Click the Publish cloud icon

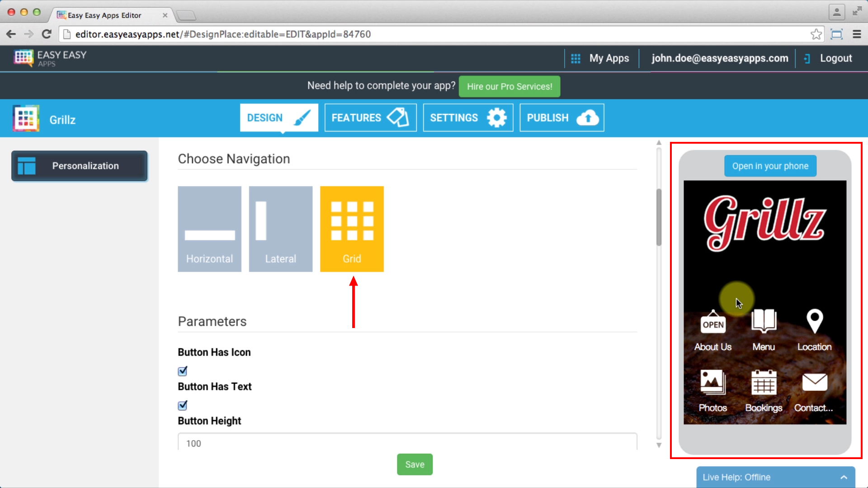[587, 118]
